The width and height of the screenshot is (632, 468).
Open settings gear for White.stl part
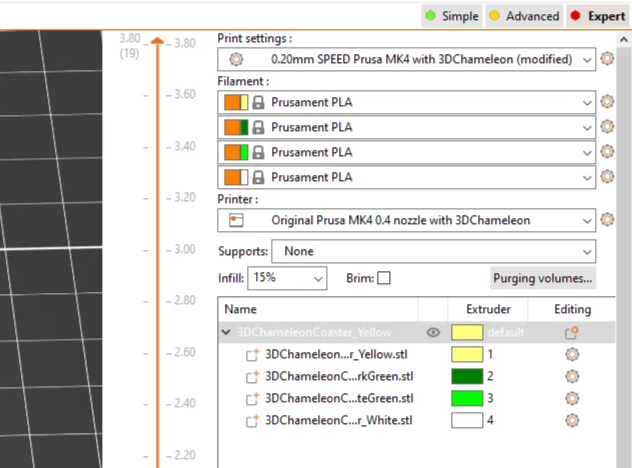tap(572, 420)
